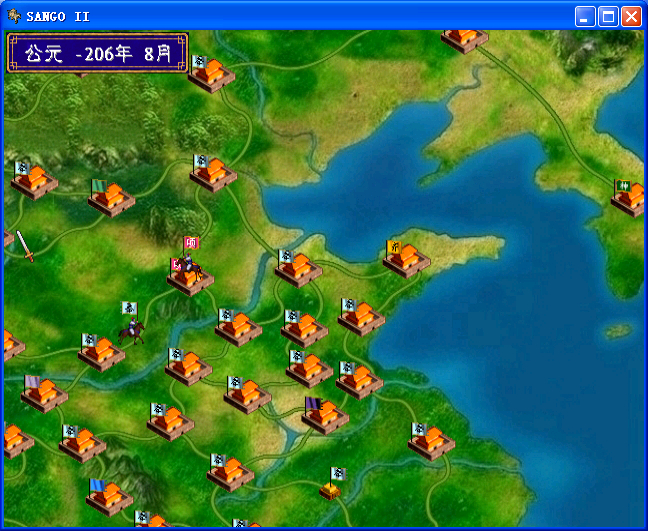The image size is (648, 531).
Task: Select the city with the blue striped flag
Action: coord(110,498)
